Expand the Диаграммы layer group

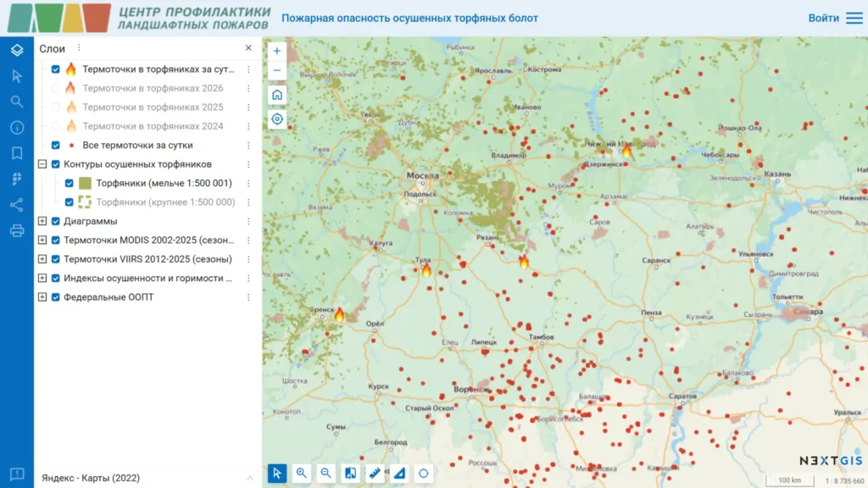pos(42,221)
